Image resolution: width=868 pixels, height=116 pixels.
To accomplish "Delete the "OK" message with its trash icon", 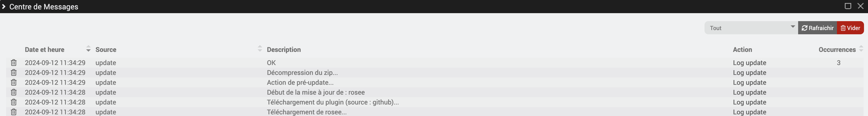I will tap(13, 62).
